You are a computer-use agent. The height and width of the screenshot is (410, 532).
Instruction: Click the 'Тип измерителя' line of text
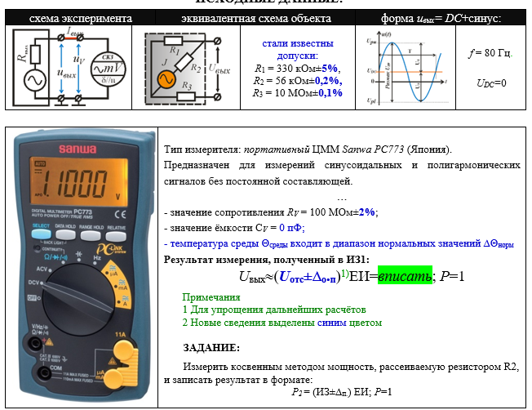(308, 149)
